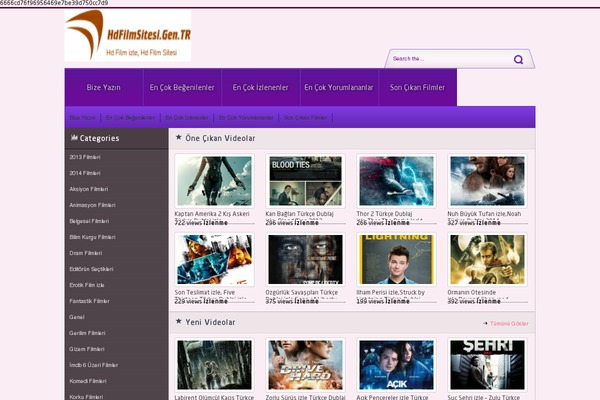Open Animasyon Filmleri category

pos(92,205)
